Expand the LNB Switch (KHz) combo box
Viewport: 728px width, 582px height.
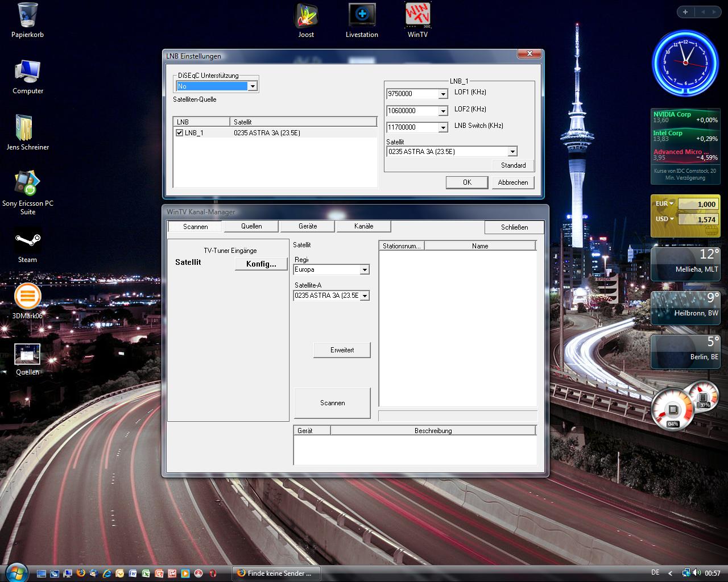click(443, 127)
